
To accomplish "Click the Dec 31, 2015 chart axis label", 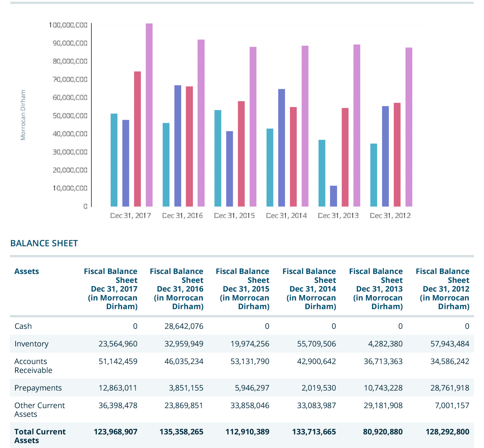I will click(x=234, y=216).
